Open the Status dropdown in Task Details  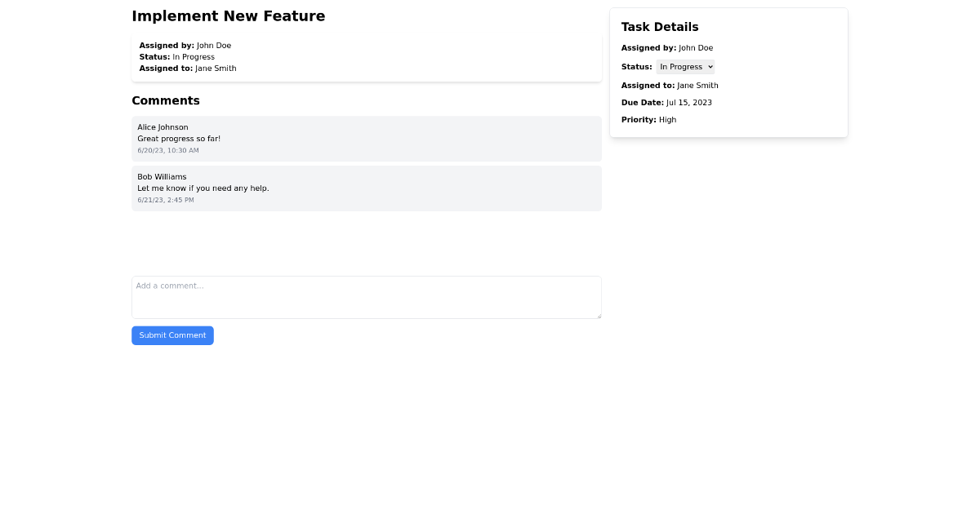tap(685, 67)
